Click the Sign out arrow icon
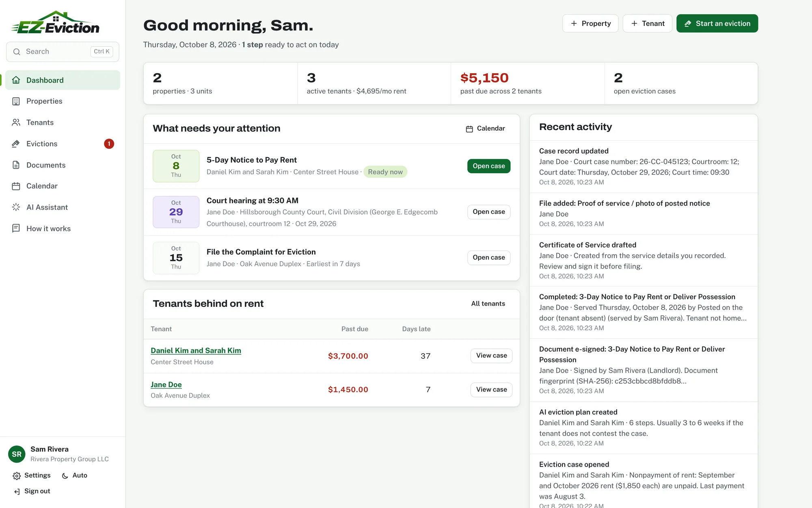The image size is (812, 508). tap(17, 492)
